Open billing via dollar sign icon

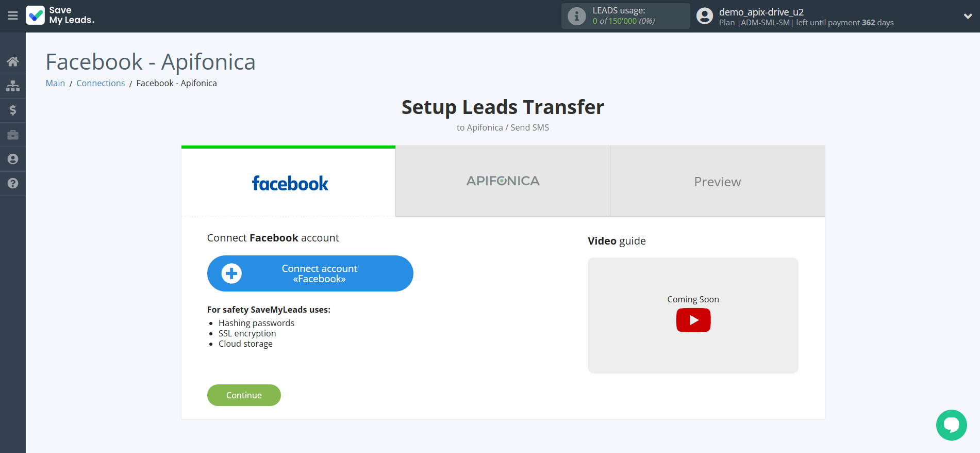(x=13, y=110)
